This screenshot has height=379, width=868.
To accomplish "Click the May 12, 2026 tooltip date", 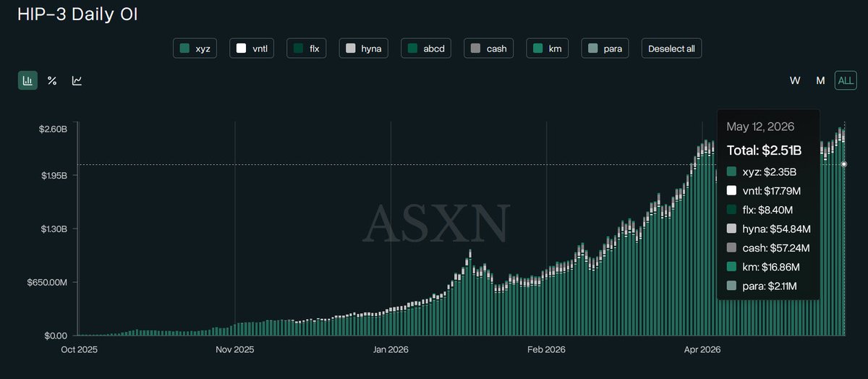I will (760, 127).
